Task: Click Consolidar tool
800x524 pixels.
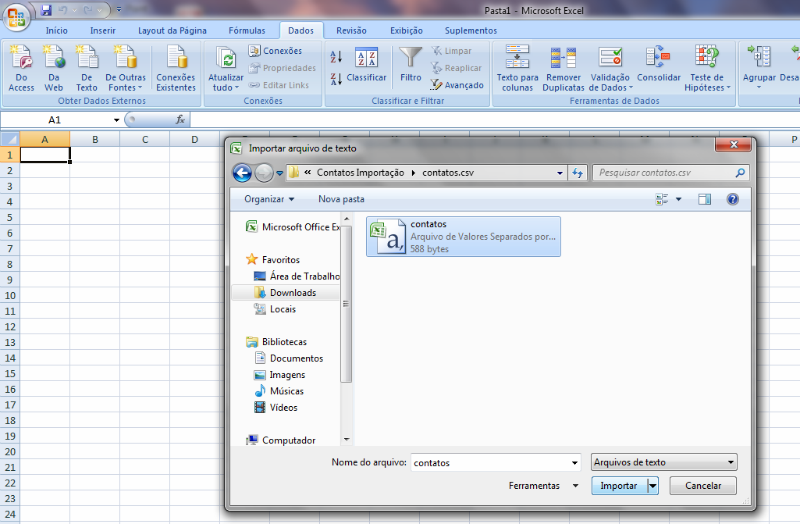Action: (x=659, y=65)
